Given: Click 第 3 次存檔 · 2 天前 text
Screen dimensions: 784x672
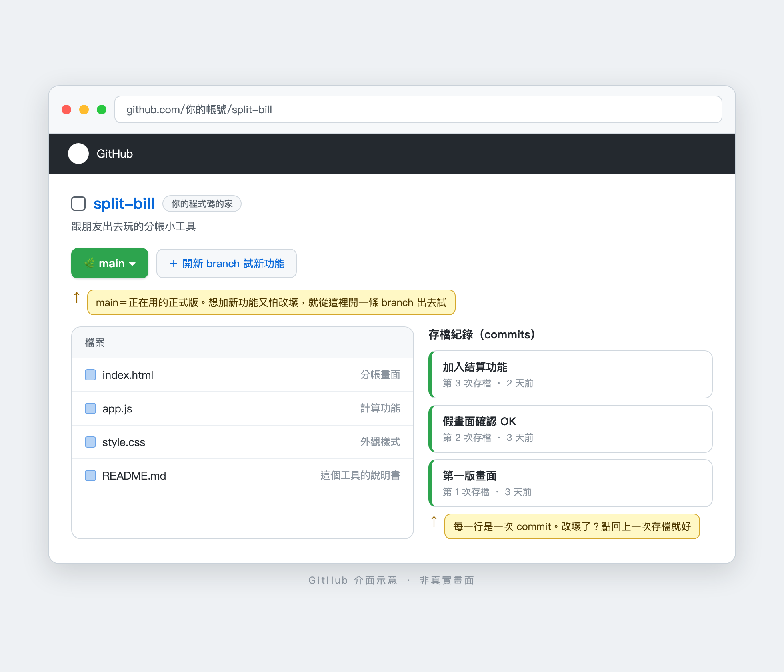Looking at the screenshot, I should point(488,383).
